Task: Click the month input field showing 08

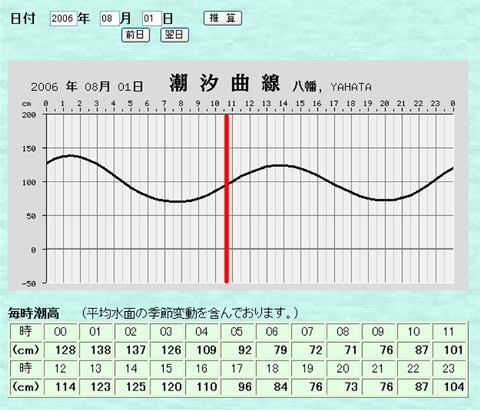Action: pos(110,18)
